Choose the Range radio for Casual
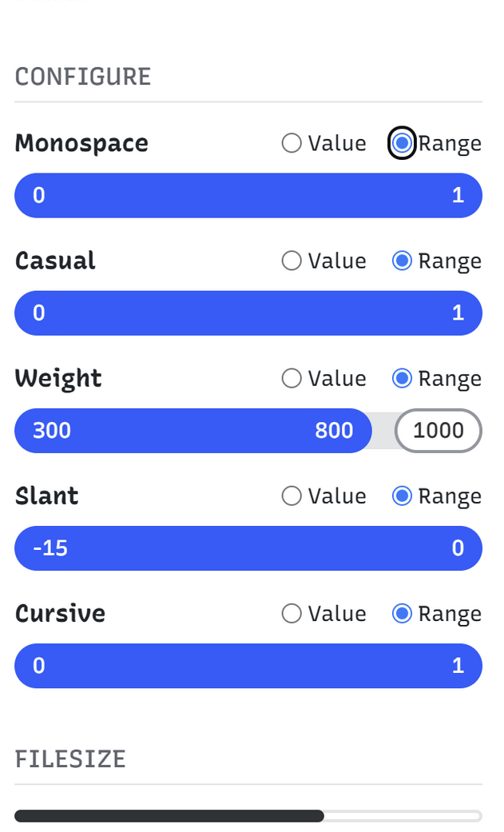 click(x=403, y=261)
